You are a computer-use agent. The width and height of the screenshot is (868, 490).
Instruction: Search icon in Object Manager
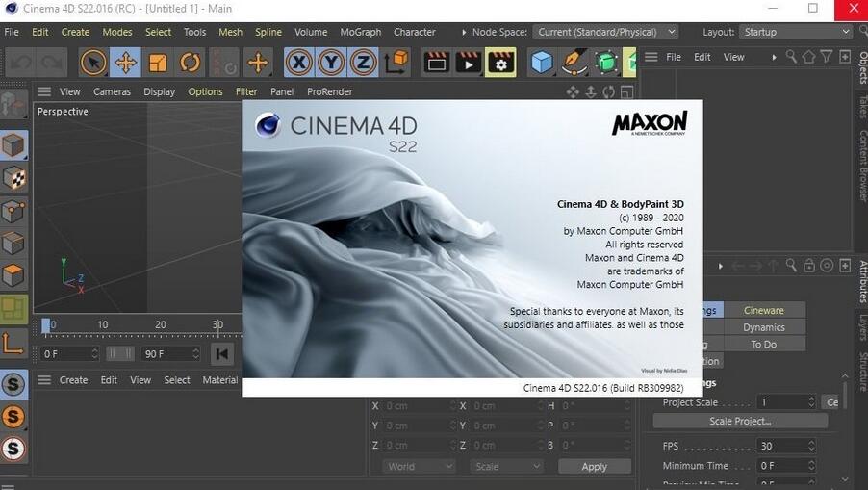click(792, 57)
